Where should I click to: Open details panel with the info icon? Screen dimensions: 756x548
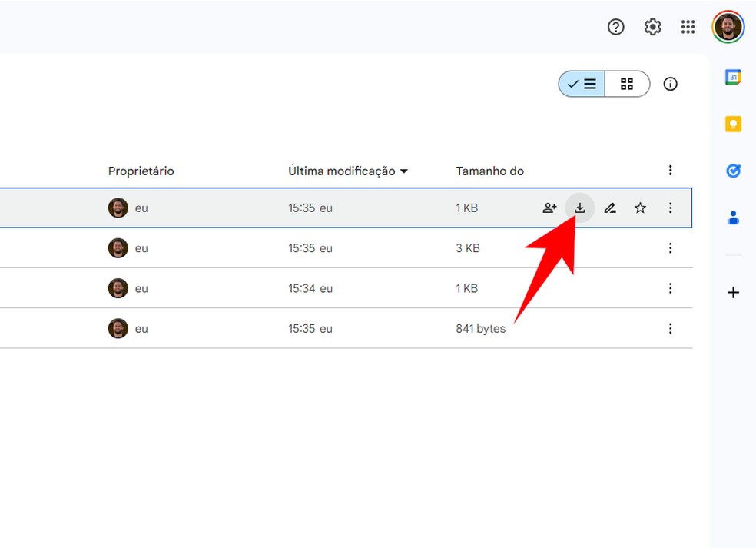[x=670, y=84]
